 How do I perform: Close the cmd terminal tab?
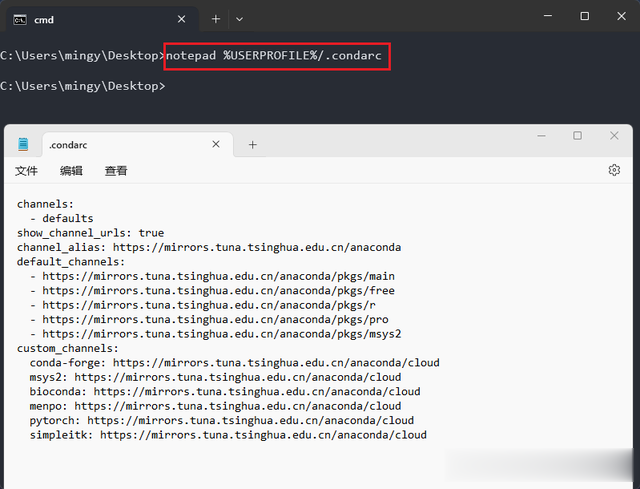click(x=182, y=19)
